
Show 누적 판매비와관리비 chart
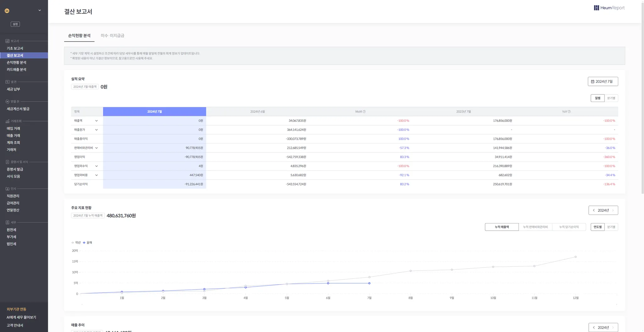(536, 227)
